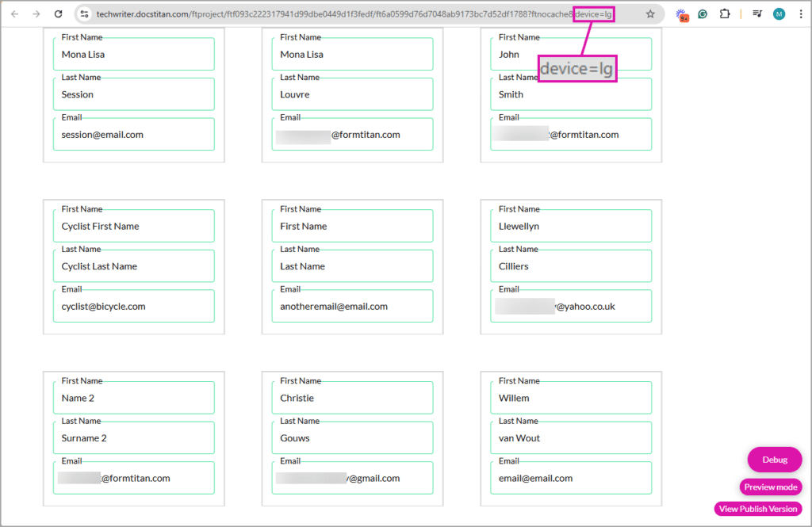
Task: Click inside the address bar
Action: (317, 13)
